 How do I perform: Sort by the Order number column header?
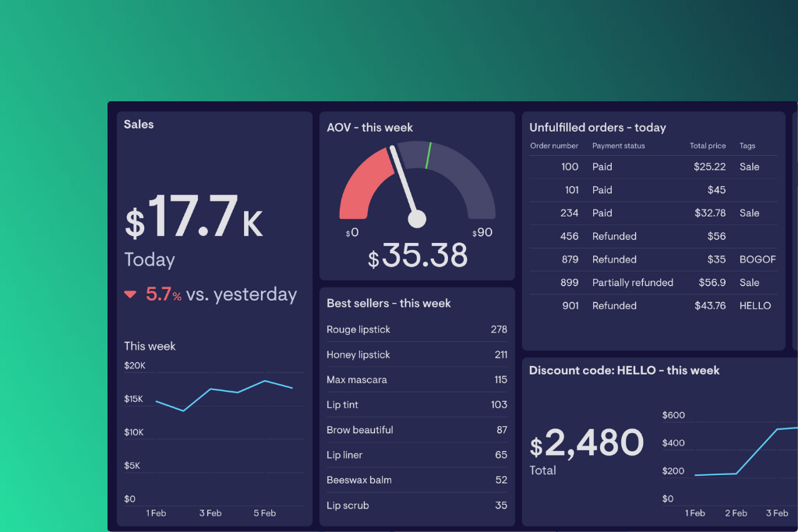(x=554, y=146)
